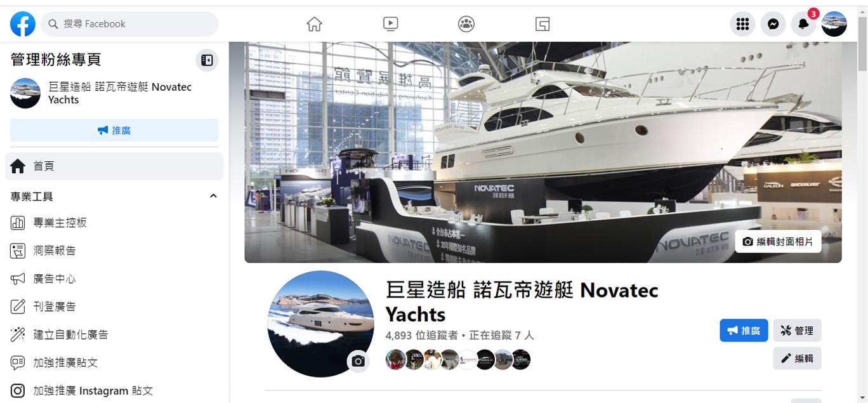Image resolution: width=868 pixels, height=403 pixels.
Task: Click the 管理 button
Action: pos(797,331)
